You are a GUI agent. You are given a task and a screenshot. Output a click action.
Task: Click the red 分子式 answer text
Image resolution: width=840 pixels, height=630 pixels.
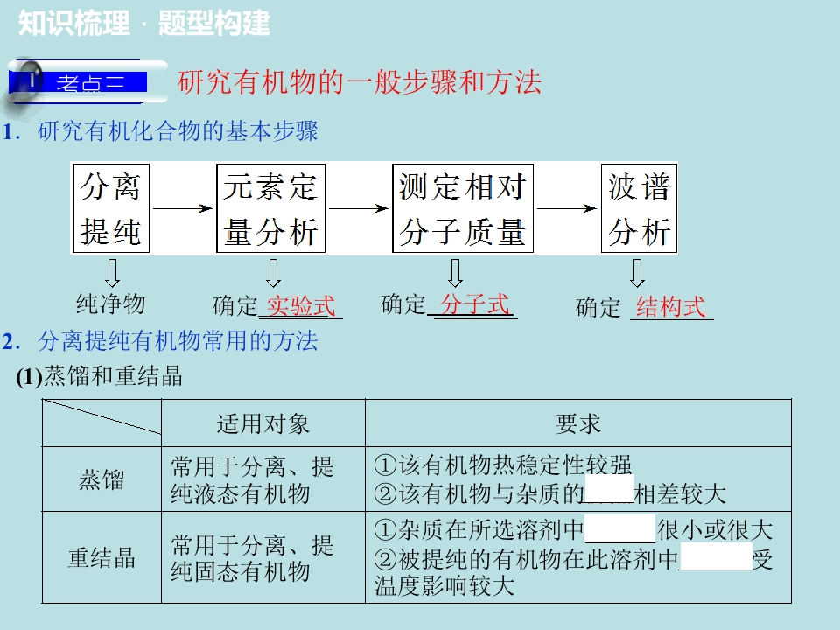[x=474, y=304]
